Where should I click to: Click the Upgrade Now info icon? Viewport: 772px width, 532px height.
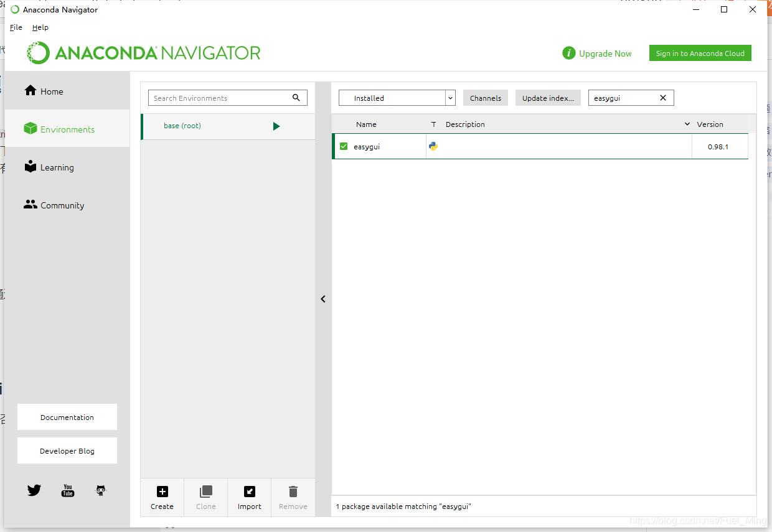(568, 53)
